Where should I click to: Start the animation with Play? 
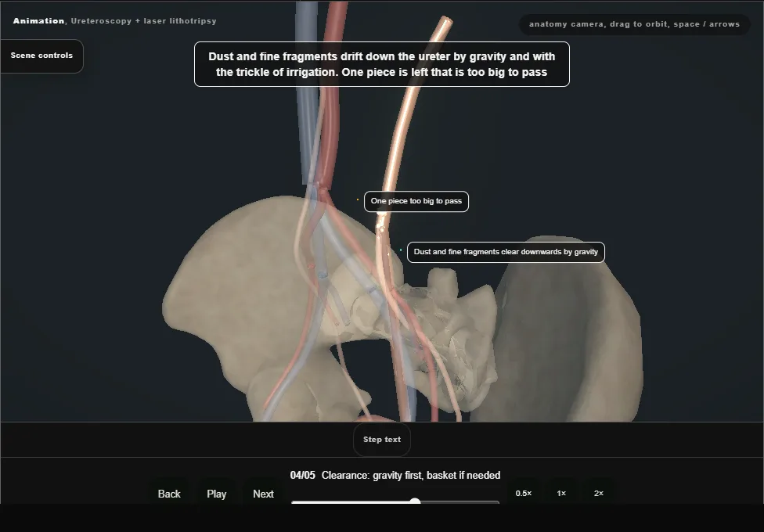pos(216,494)
